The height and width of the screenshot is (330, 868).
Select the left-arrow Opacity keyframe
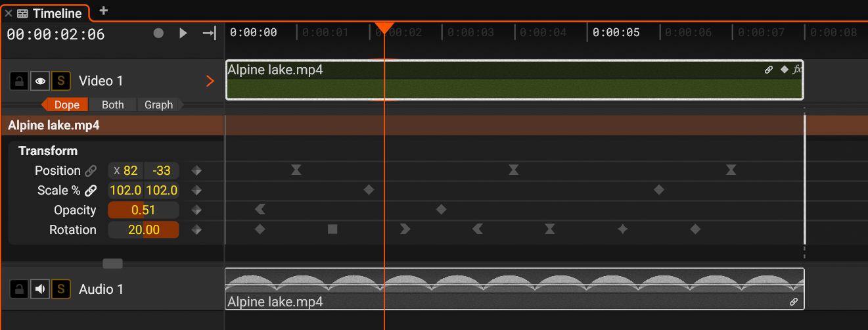[260, 210]
